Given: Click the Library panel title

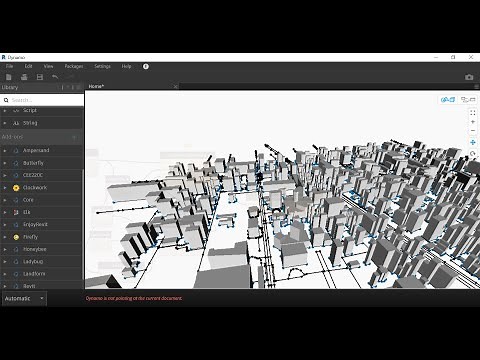Looking at the screenshot, I should click(10, 87).
